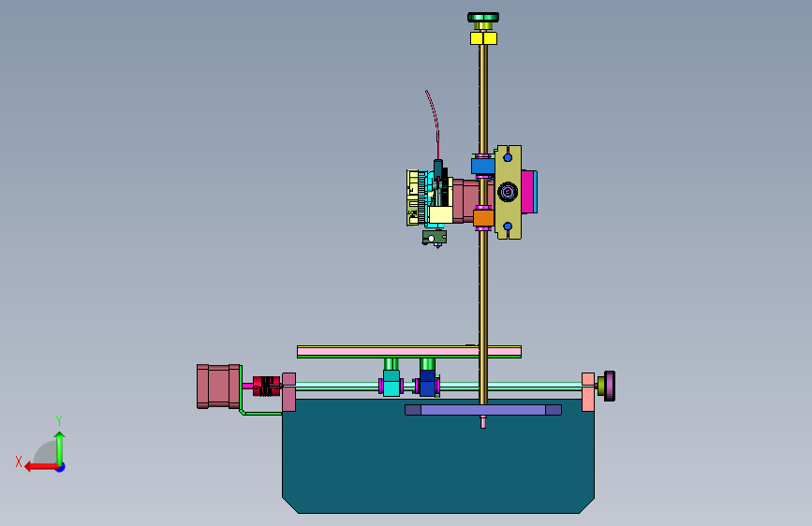Select the large stepper motor at far left
Image resolution: width=812 pixels, height=526 pixels.
(218, 387)
